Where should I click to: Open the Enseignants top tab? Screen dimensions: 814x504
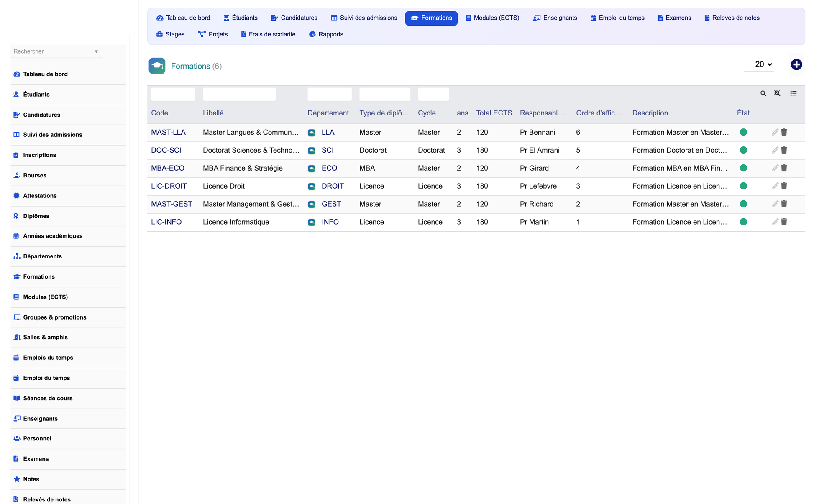[555, 18]
